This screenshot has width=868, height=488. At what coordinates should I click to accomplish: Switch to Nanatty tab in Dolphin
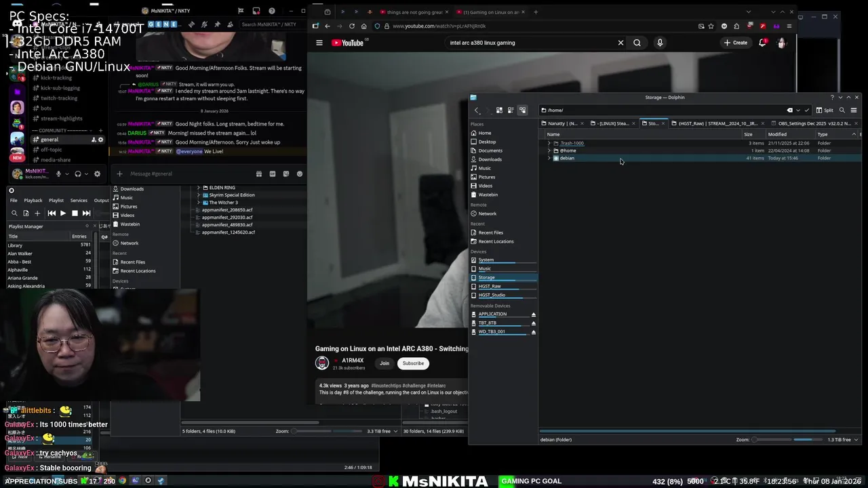562,123
